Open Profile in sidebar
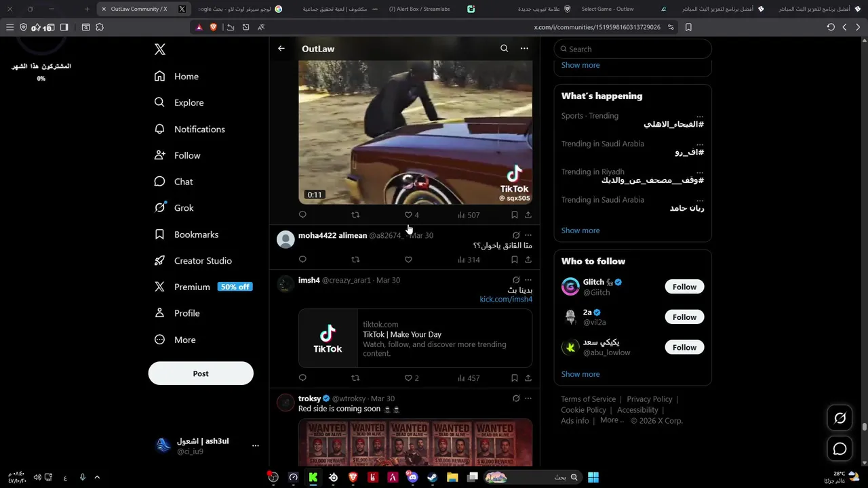 tap(176, 313)
